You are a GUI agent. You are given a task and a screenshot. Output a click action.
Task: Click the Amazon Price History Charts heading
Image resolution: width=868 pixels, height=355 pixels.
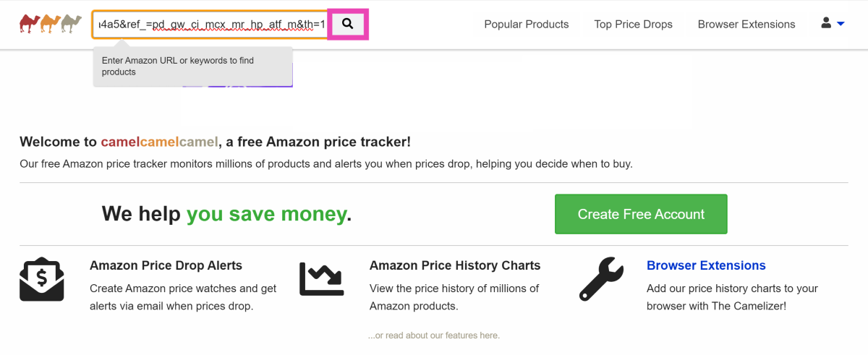(x=455, y=265)
